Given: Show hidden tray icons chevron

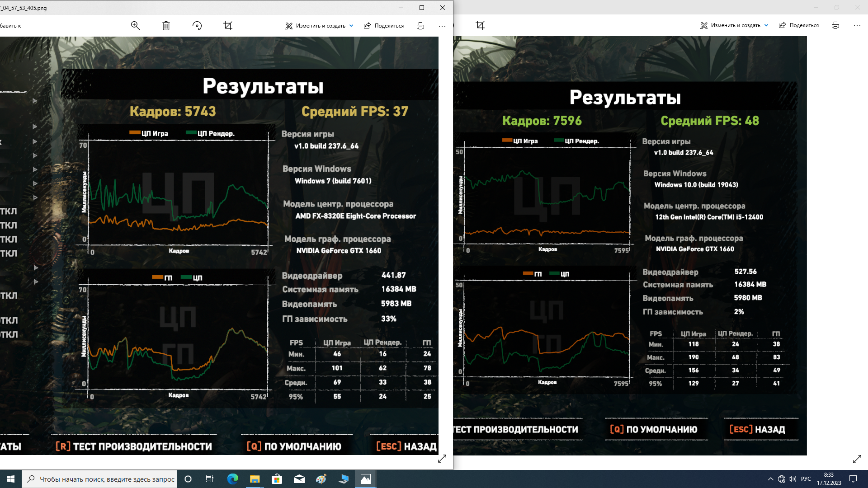Looking at the screenshot, I should [770, 479].
